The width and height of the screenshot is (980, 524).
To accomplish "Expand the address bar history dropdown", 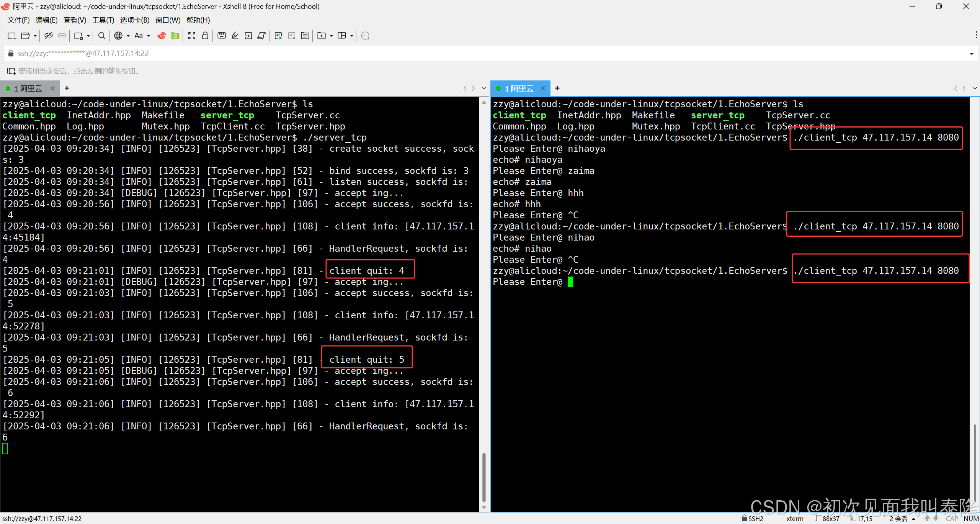I will (972, 54).
